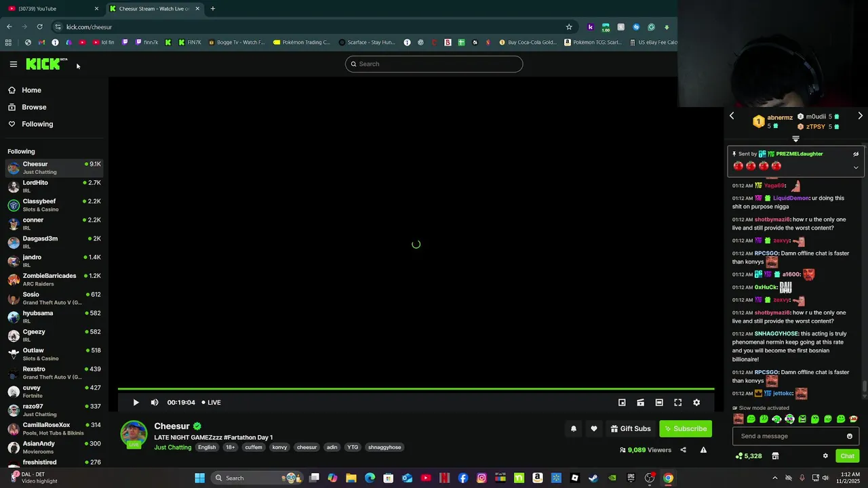Collapse the gift leaderboard arrow
The width and height of the screenshot is (868, 488).
795,139
